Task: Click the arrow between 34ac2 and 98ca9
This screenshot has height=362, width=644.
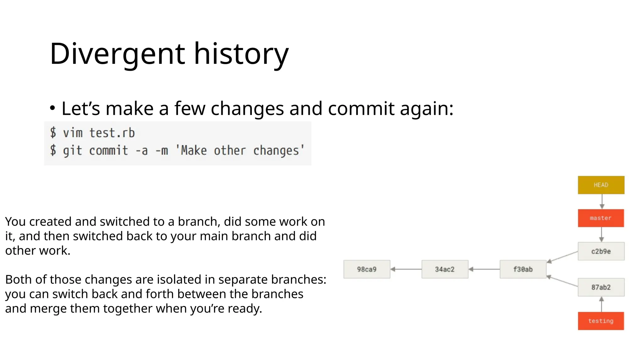Action: 406,269
